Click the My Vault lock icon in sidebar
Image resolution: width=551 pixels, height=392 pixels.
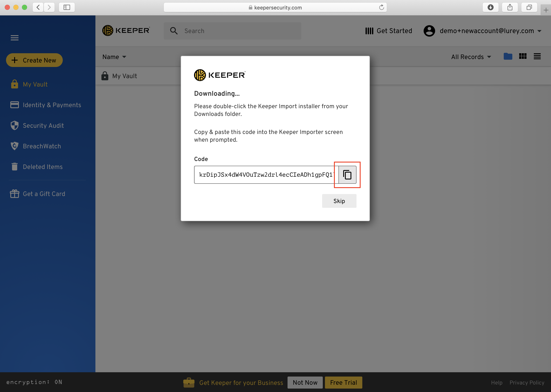[14, 84]
